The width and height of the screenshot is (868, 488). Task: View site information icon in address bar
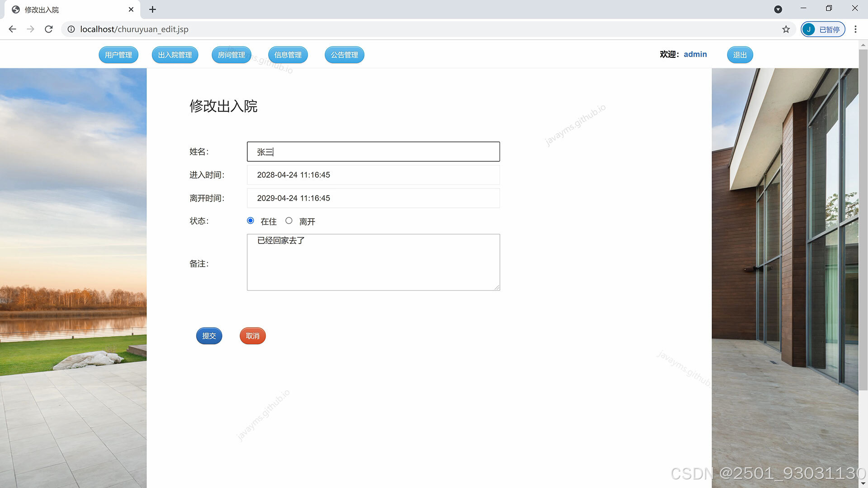[x=71, y=29]
